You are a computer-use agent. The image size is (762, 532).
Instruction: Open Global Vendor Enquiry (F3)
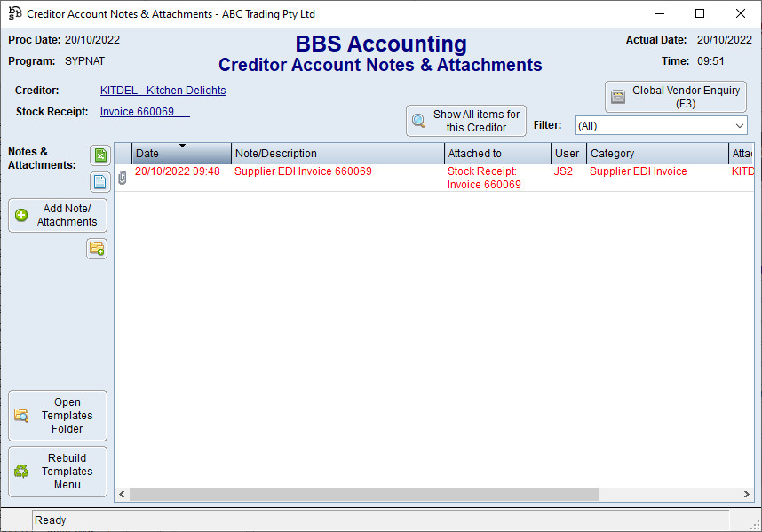(x=675, y=97)
